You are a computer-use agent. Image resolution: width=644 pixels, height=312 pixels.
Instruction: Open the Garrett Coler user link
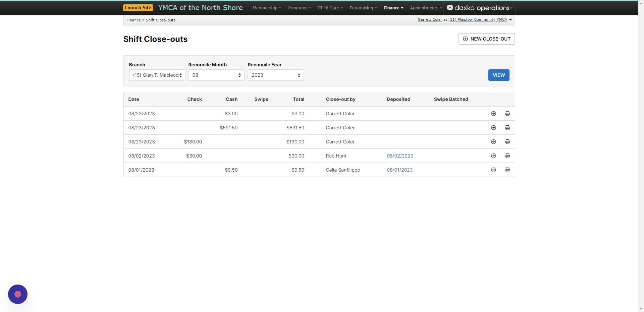430,19
